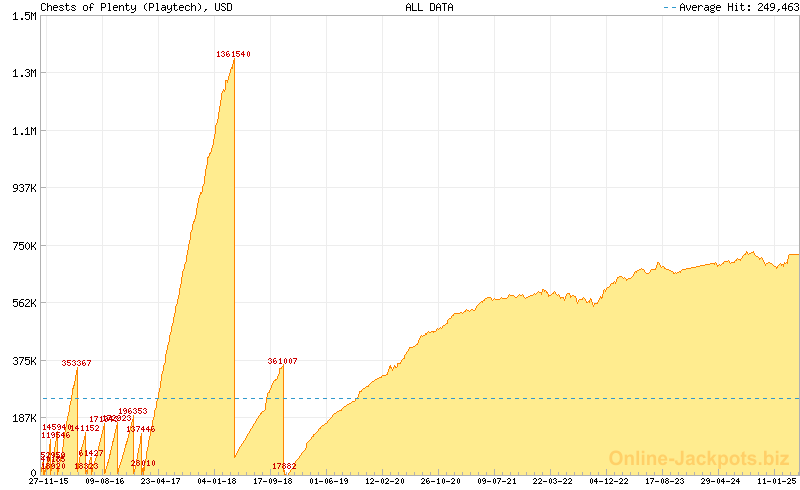Click the 361007 peak label
800x490 pixels.
coord(282,361)
